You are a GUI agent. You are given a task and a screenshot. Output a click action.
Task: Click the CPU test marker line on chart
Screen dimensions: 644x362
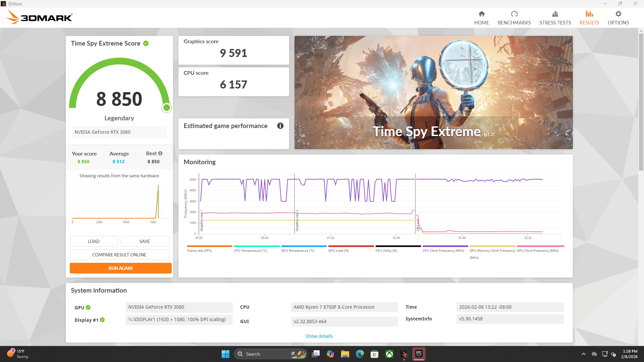tap(415, 203)
